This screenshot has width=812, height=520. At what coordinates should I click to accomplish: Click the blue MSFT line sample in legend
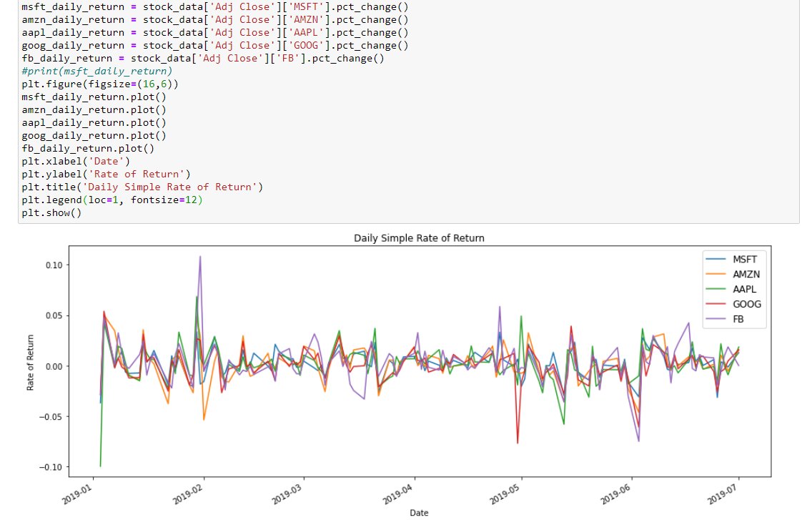point(716,259)
